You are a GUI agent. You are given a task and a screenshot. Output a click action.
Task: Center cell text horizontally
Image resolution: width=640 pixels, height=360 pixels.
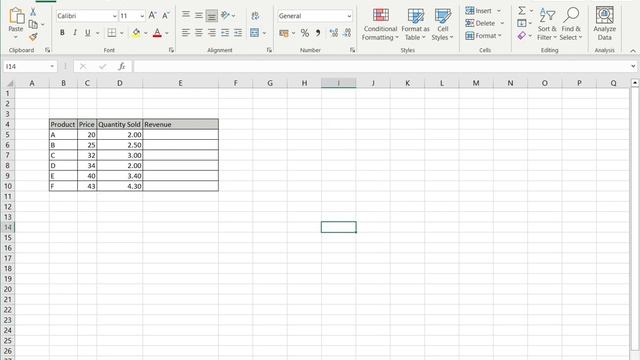[198, 33]
